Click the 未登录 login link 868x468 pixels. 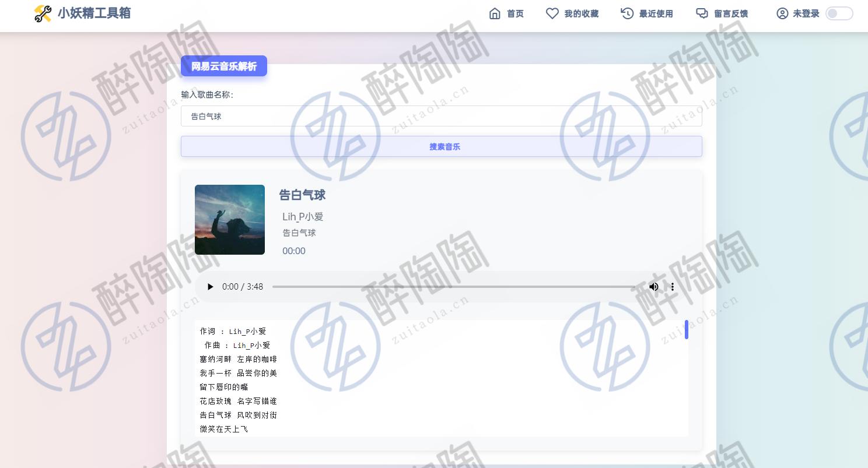[806, 13]
